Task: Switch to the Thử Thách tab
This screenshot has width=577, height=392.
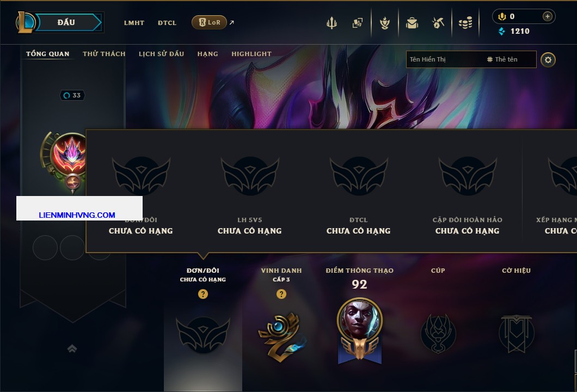Action: 104,54
